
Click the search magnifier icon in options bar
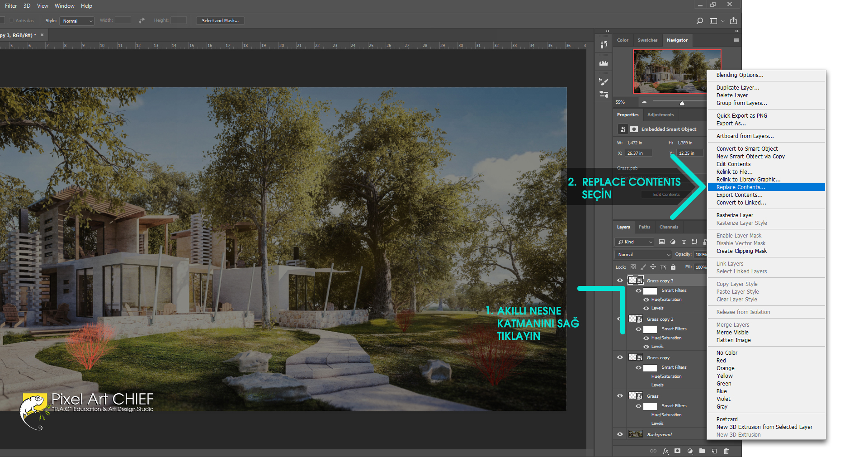click(x=700, y=21)
